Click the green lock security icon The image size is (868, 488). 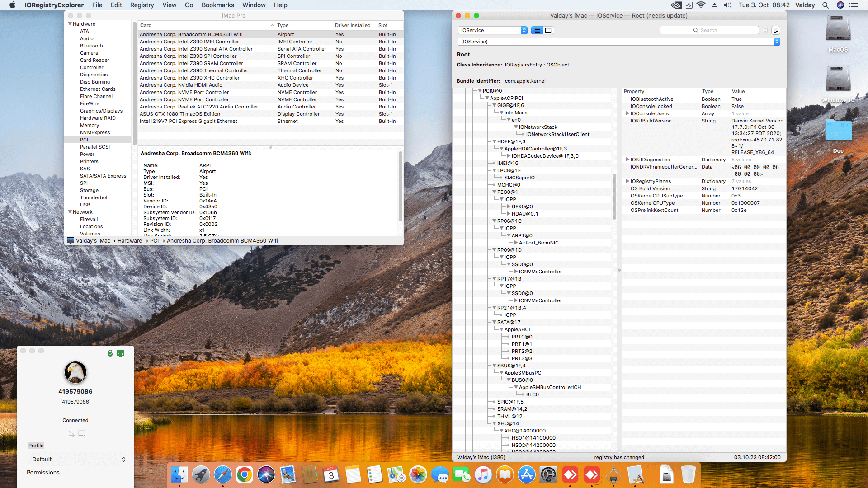[110, 353]
